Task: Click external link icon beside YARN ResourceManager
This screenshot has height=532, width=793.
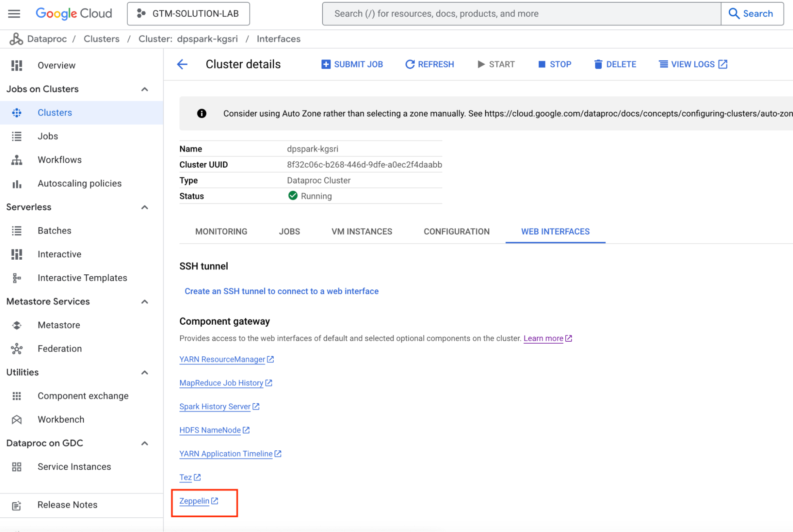Action: (x=271, y=359)
